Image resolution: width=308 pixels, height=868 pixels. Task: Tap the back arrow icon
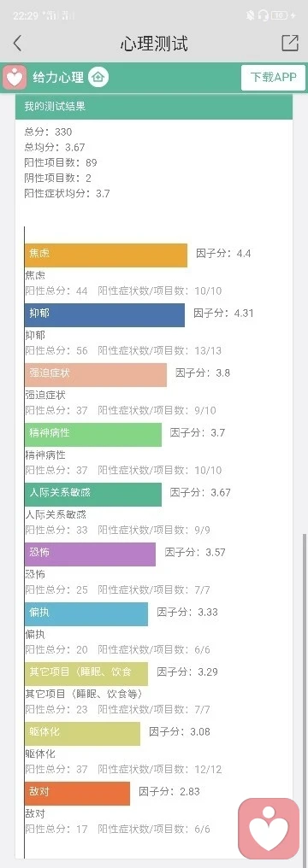17,44
